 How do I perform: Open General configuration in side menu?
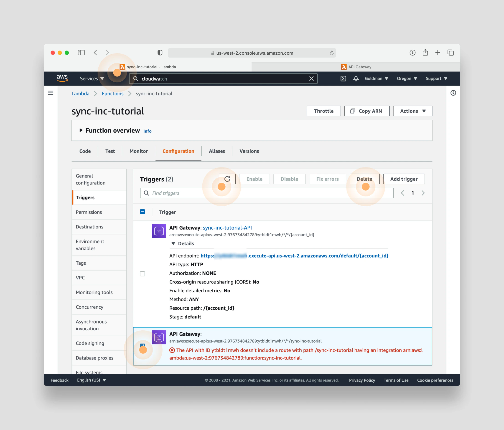[x=99, y=179]
